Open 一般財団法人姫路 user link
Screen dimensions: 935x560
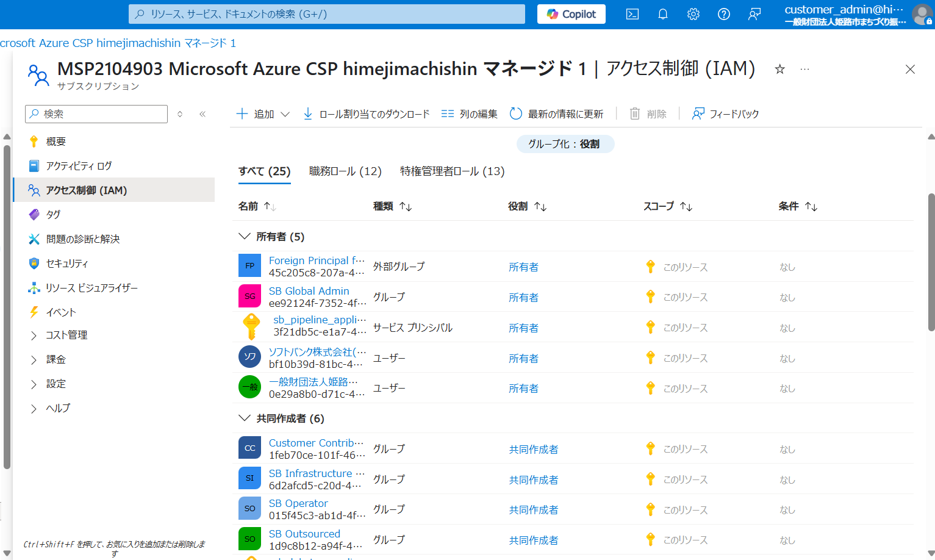pos(313,382)
